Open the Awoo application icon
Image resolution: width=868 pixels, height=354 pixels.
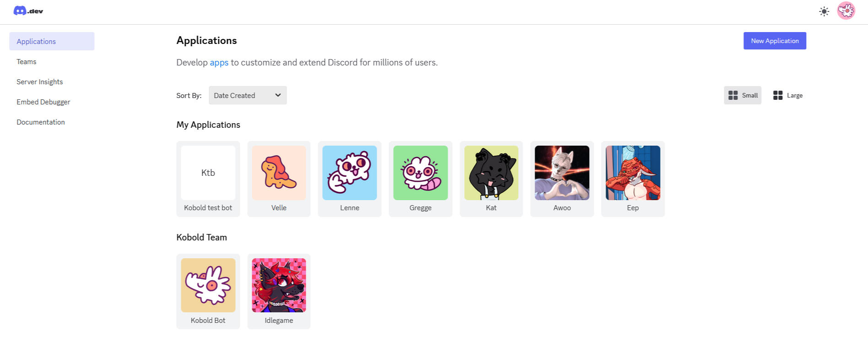562,173
